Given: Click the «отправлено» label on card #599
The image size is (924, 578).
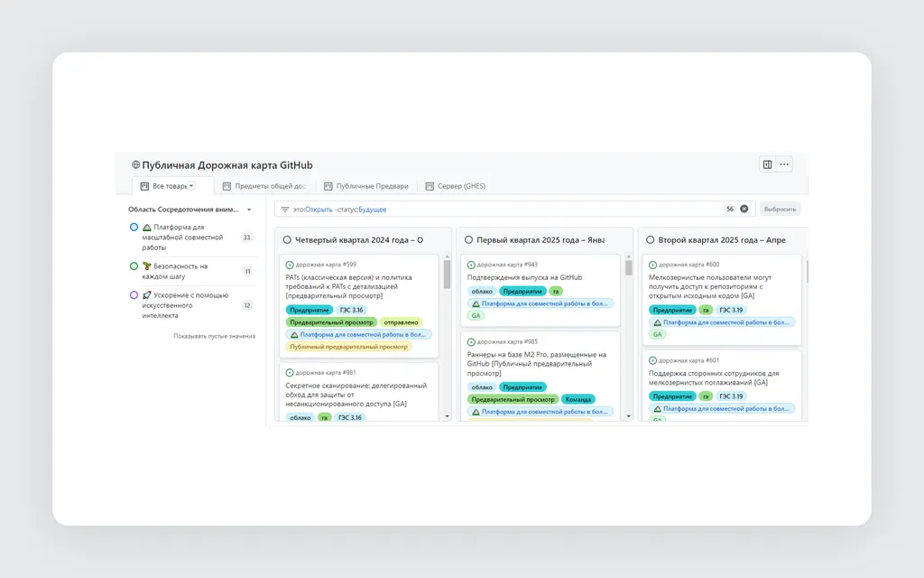Looking at the screenshot, I should click(401, 322).
